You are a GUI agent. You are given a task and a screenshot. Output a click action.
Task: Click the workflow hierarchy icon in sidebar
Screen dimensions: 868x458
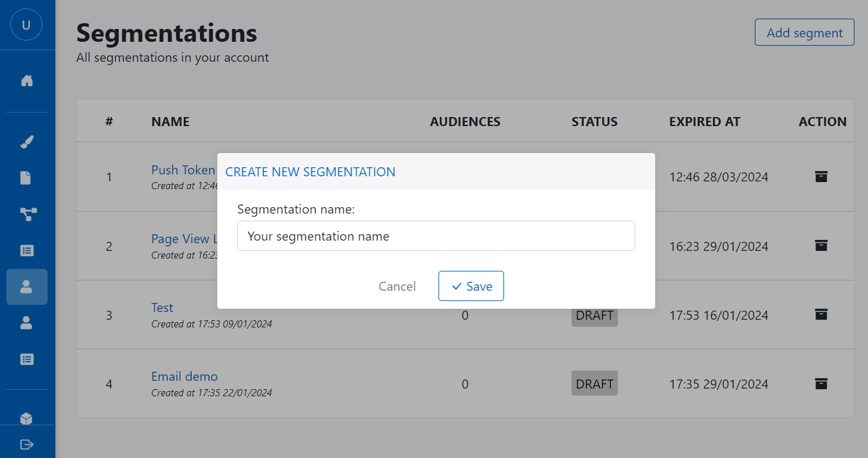point(26,214)
